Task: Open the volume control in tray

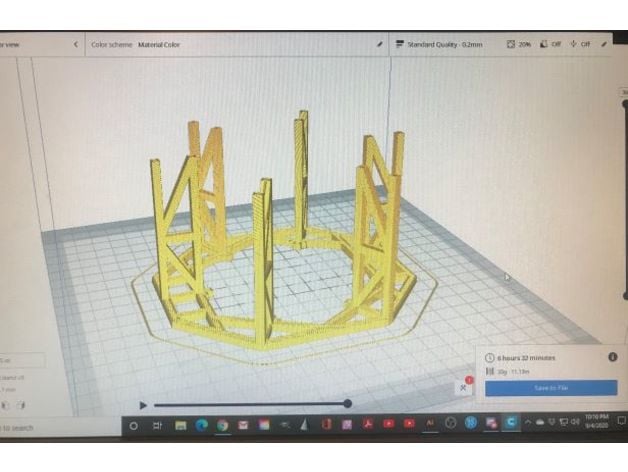Action: (x=575, y=422)
